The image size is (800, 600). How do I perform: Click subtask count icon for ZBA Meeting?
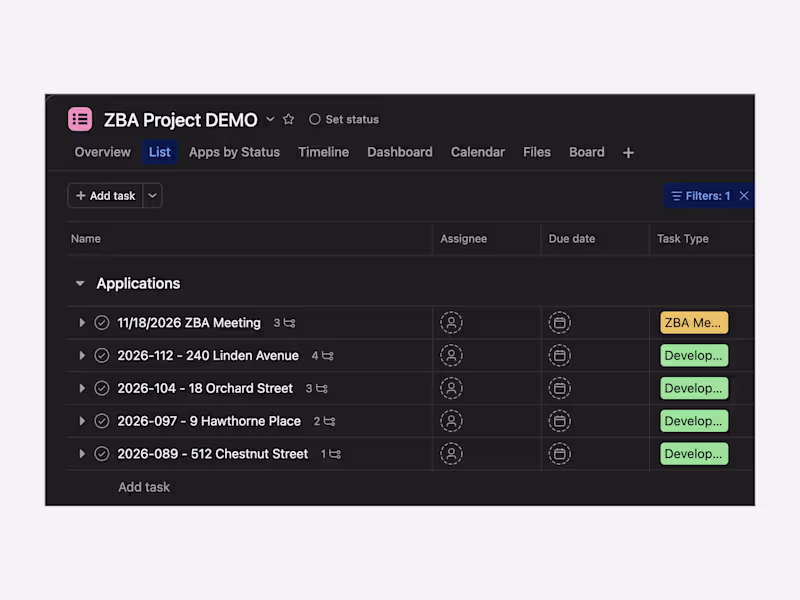(285, 323)
